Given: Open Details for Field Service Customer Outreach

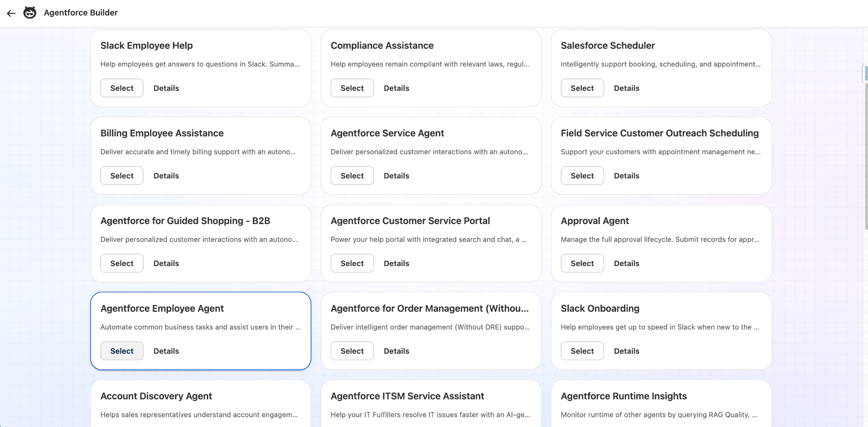Looking at the screenshot, I should click(x=626, y=176).
